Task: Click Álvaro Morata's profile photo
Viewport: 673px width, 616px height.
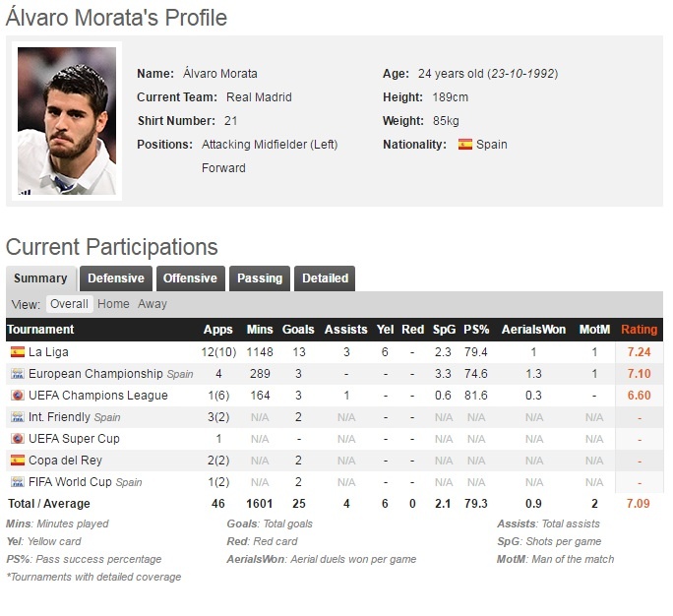Action: pos(67,120)
